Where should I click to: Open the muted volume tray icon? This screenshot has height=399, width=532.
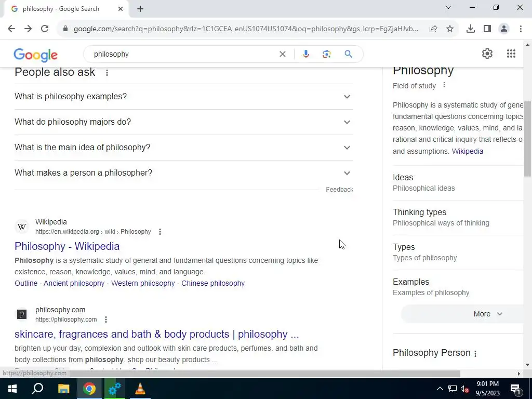point(465,389)
